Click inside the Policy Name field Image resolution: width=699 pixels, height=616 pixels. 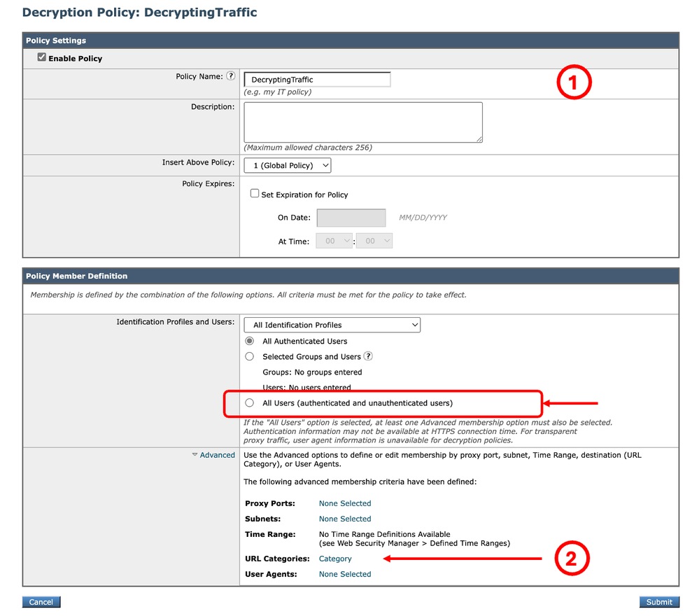pos(317,79)
